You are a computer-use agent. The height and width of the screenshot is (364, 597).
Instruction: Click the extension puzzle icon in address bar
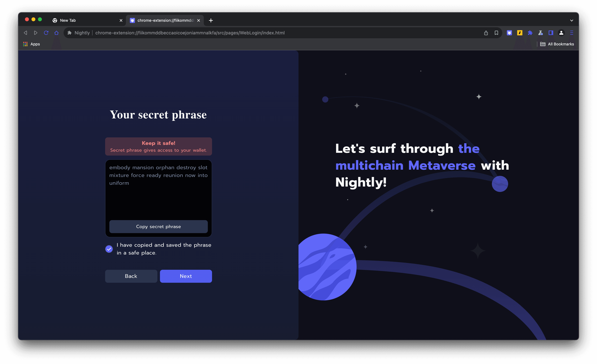[x=70, y=33]
